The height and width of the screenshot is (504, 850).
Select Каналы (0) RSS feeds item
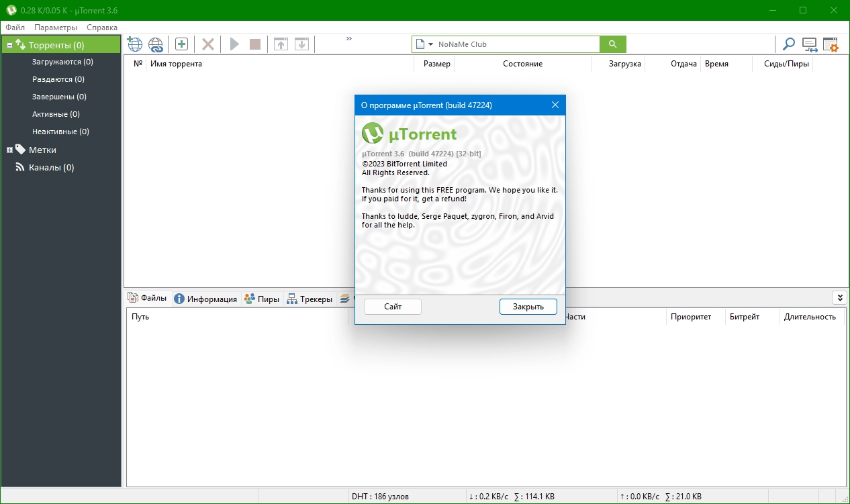[x=51, y=167]
